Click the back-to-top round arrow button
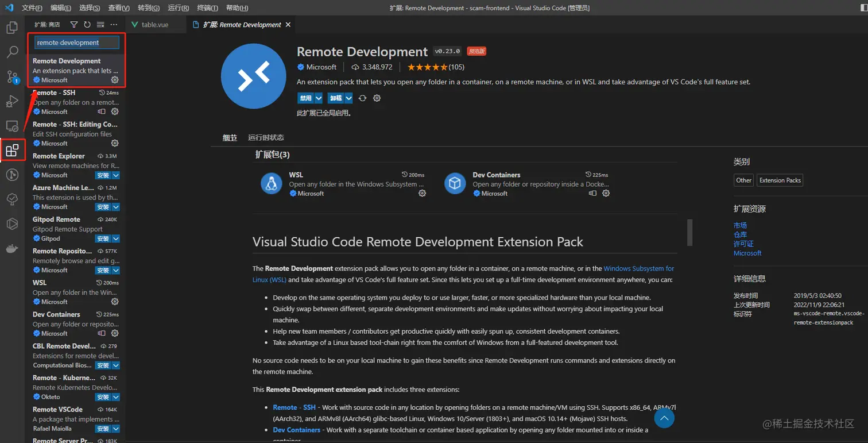This screenshot has height=443, width=868. [x=664, y=418]
